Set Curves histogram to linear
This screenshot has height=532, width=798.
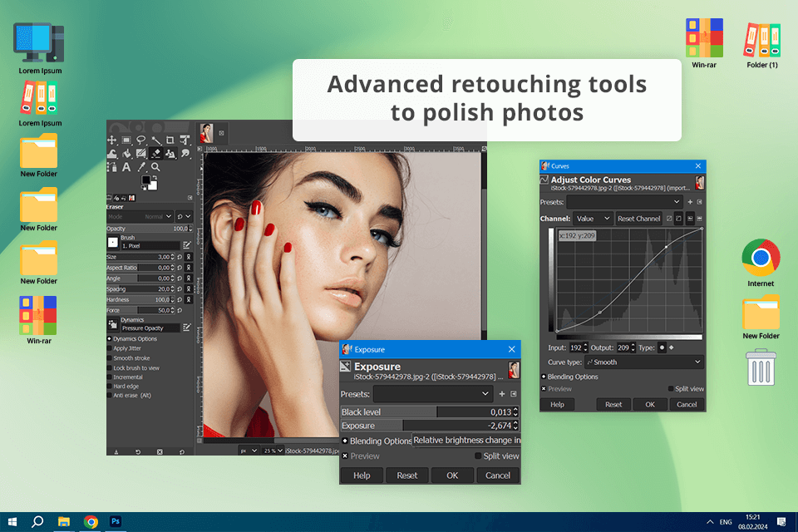(x=690, y=219)
